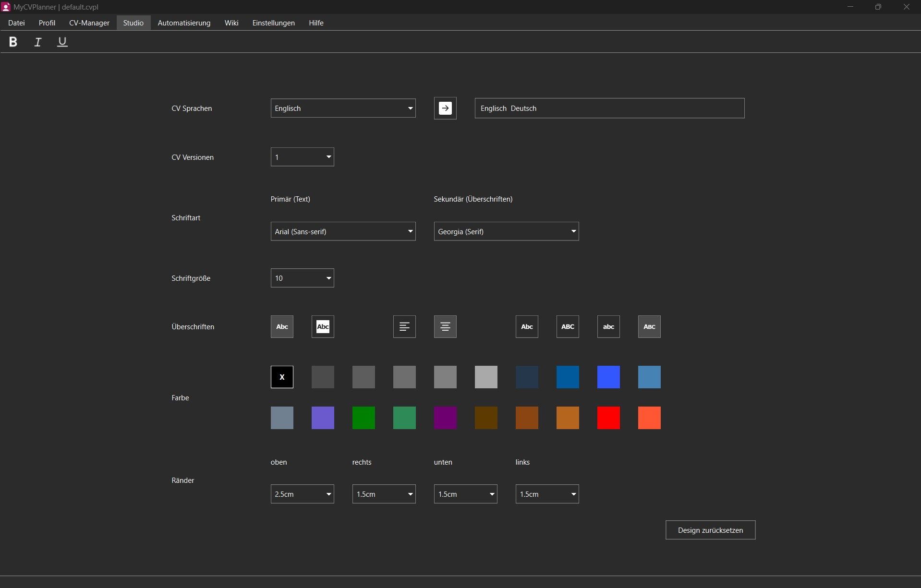Pick the pure red color swatch
The image size is (921, 588).
pyautogui.click(x=608, y=418)
